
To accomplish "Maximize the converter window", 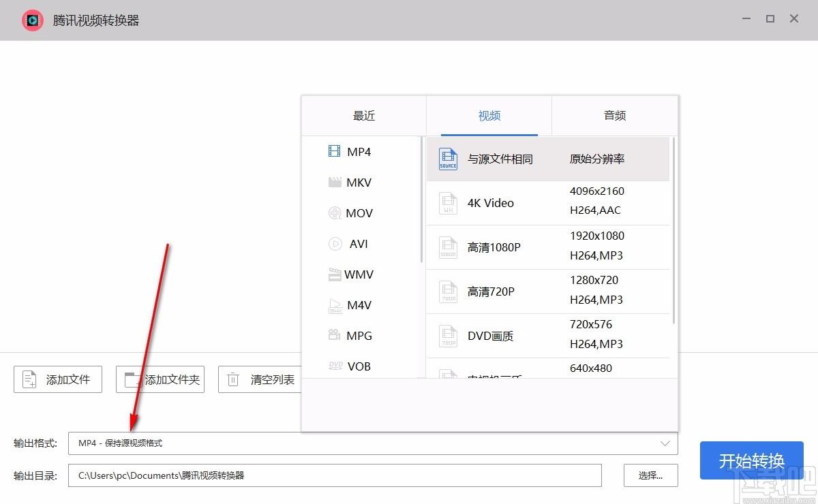I will [770, 19].
